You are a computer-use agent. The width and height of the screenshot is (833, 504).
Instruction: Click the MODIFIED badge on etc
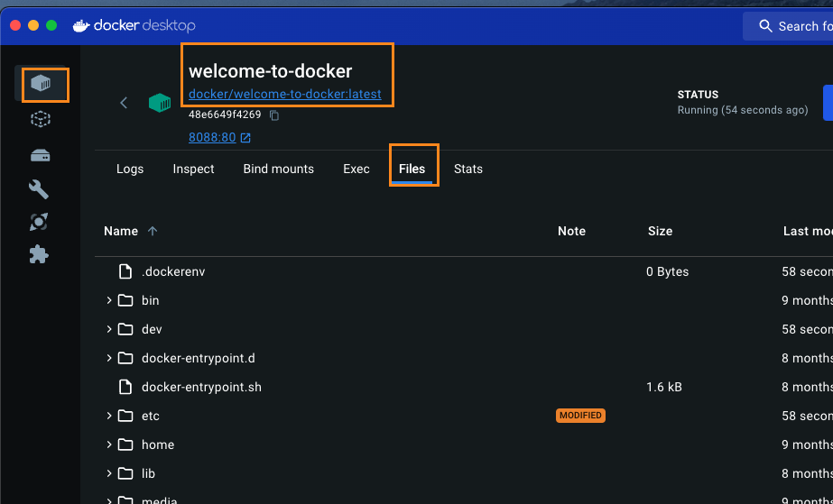tap(580, 416)
